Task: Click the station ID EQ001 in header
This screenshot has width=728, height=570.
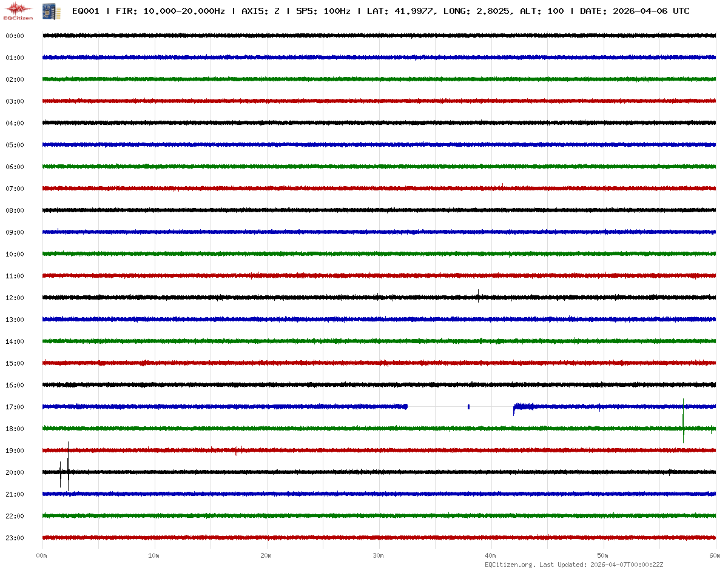Action: coord(86,11)
